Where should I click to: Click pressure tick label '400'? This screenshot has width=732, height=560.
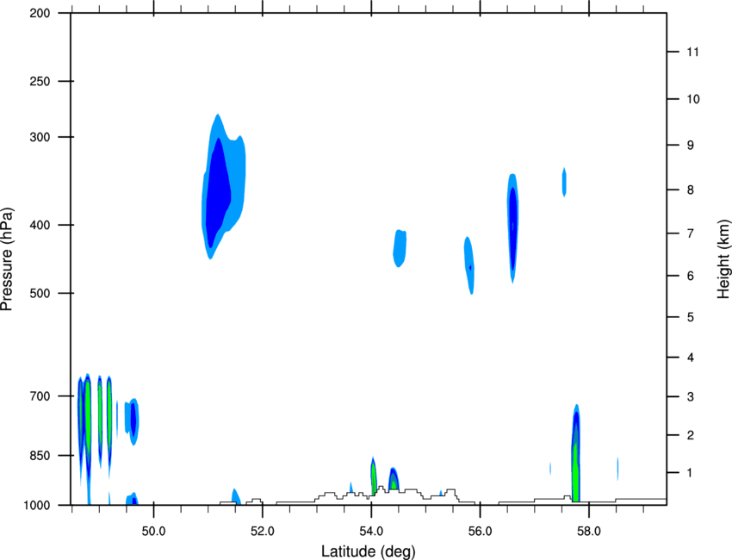click(x=40, y=225)
